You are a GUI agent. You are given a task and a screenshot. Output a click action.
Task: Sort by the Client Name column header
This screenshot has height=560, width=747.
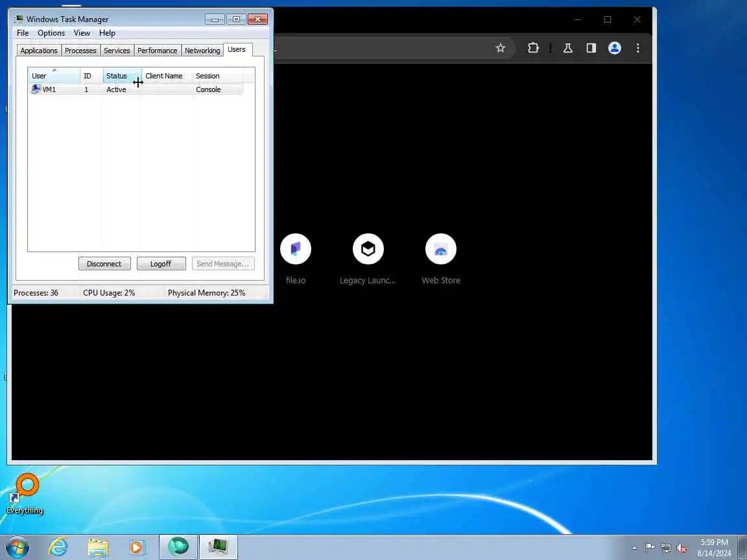(x=167, y=76)
